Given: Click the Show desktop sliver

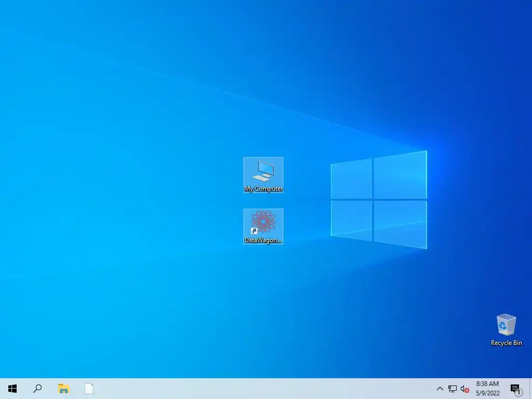Looking at the screenshot, I should tap(530, 389).
